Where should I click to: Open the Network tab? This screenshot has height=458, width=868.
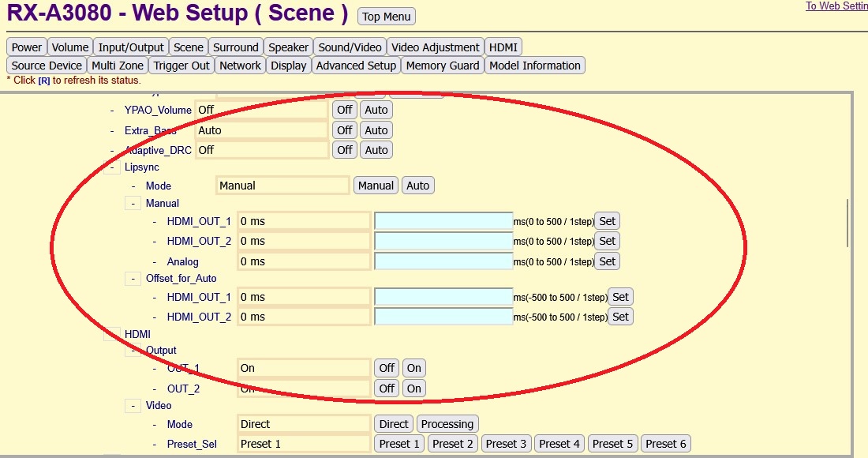pos(240,66)
